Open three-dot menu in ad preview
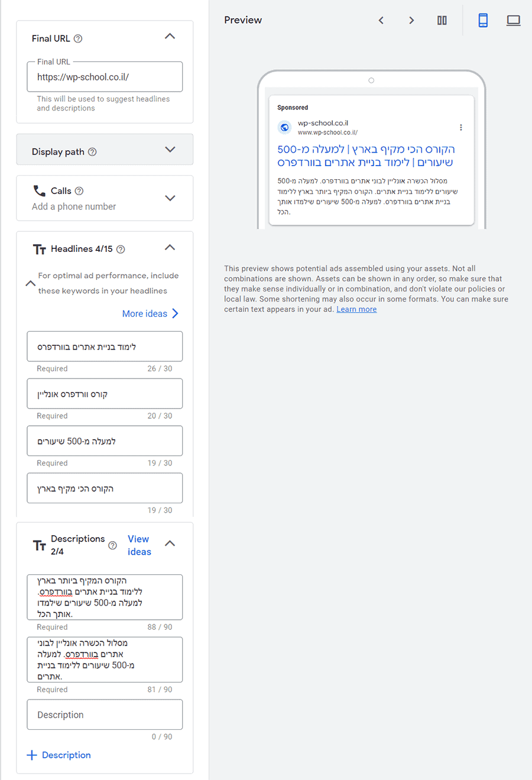This screenshot has width=532, height=780. pyautogui.click(x=461, y=127)
